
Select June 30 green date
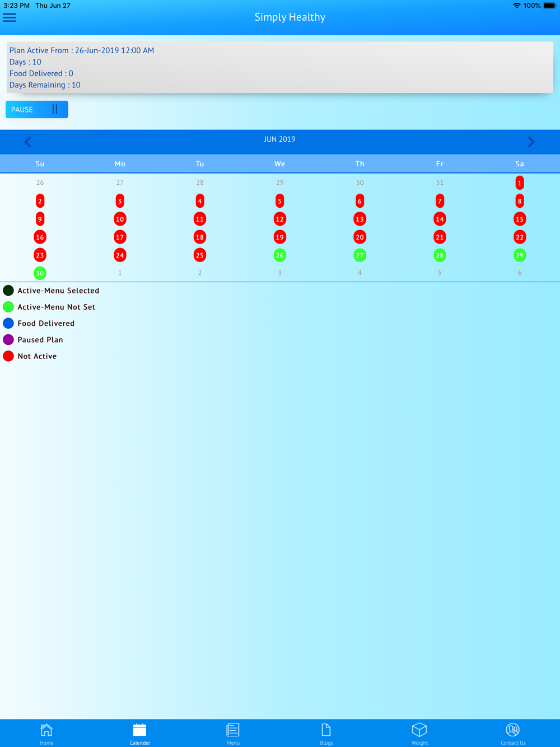click(40, 273)
